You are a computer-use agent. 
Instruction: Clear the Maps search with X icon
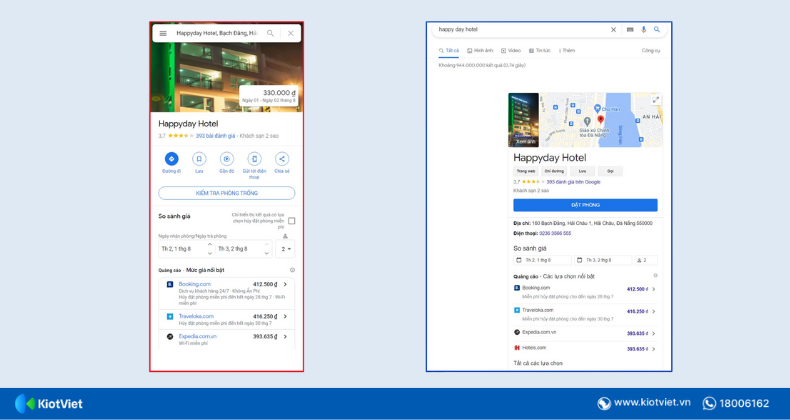(291, 33)
